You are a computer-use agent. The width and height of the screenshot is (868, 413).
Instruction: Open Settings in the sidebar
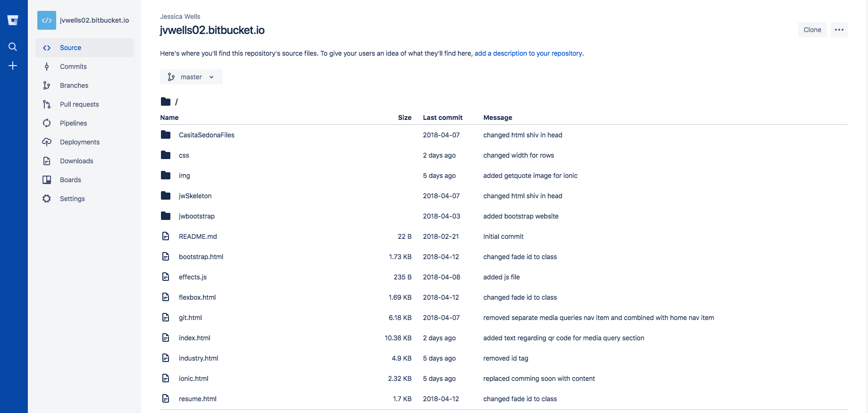coord(84,199)
